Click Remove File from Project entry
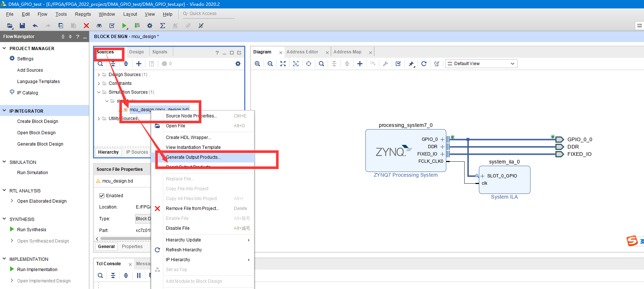This screenshot has height=289, width=644. 192,209
